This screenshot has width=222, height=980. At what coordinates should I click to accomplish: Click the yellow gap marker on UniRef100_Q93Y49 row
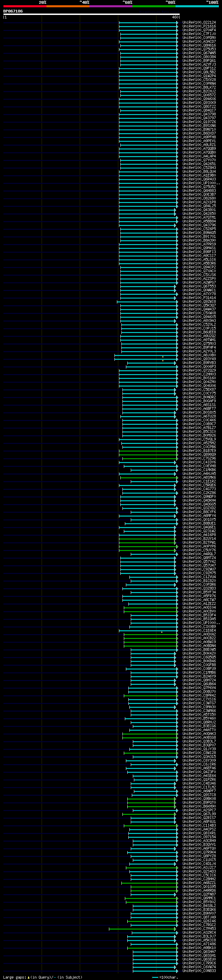[x=163, y=360]
